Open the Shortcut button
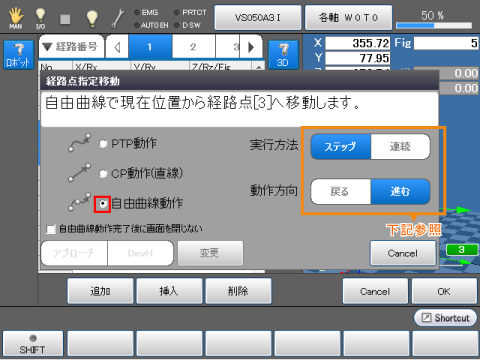The width and height of the screenshot is (480, 360). tap(445, 318)
